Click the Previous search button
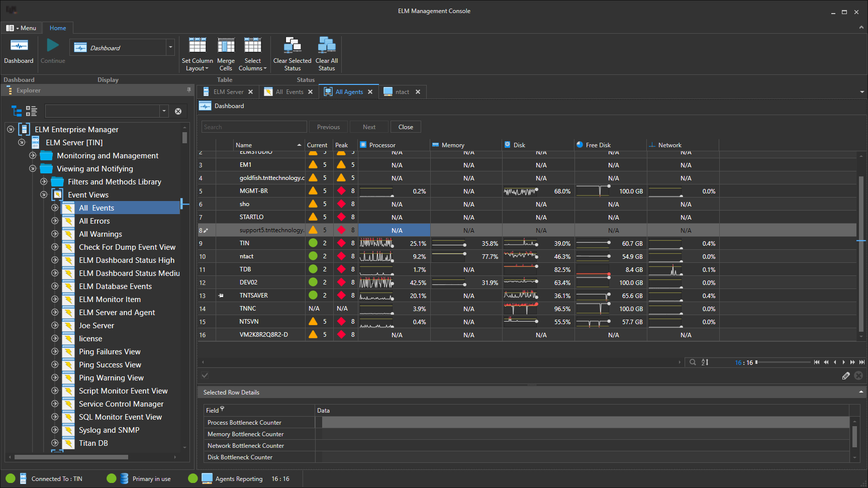 [329, 127]
